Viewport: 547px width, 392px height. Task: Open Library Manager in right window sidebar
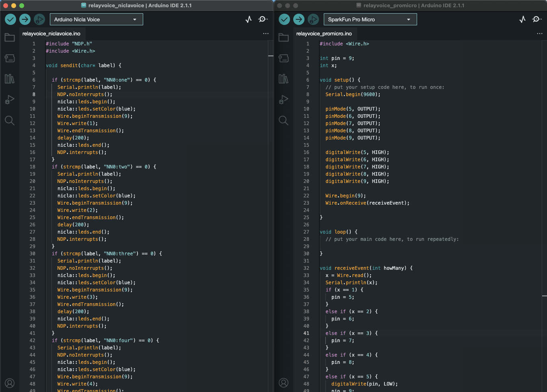click(284, 79)
